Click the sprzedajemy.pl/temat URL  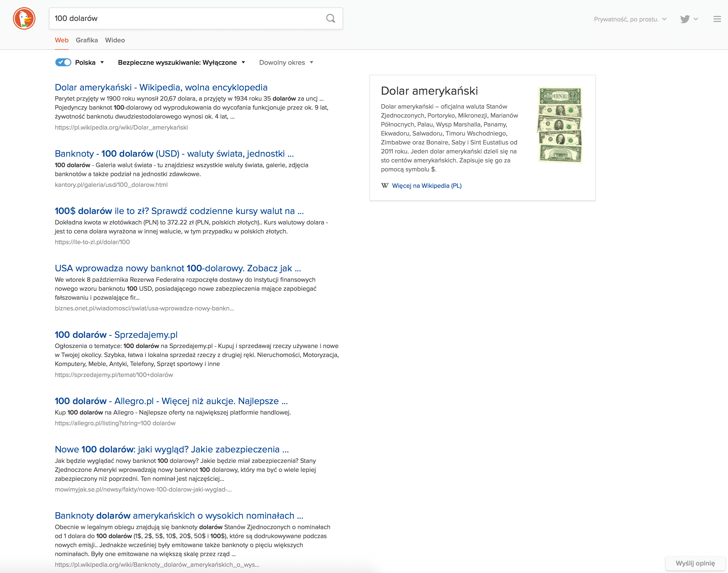click(x=114, y=375)
